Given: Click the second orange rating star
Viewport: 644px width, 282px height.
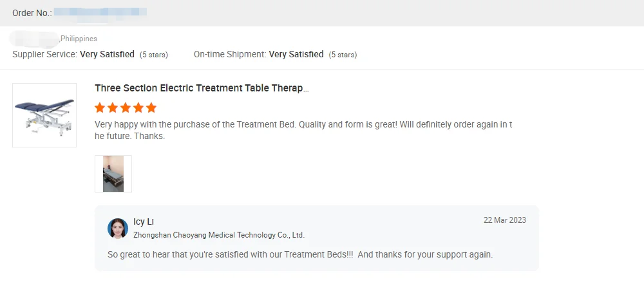Looking at the screenshot, I should pyautogui.click(x=113, y=108).
